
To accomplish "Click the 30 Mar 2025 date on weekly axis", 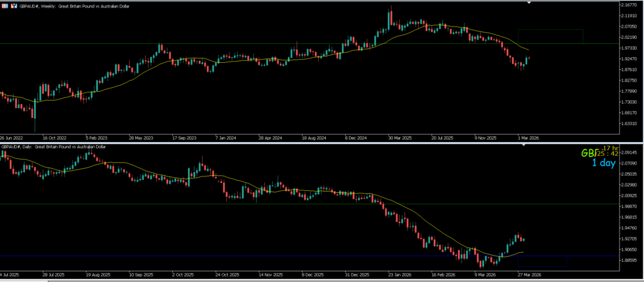I will tap(400, 136).
